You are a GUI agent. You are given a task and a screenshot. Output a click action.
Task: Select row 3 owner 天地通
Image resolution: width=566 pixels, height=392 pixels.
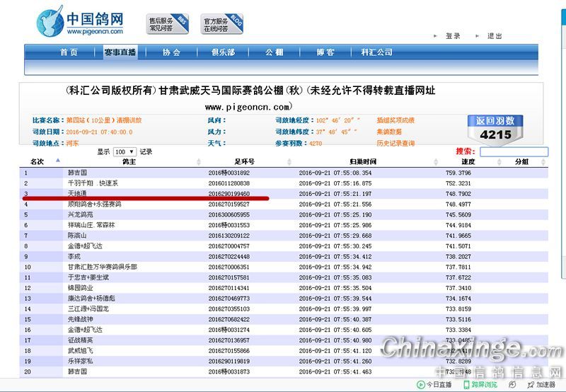pyautogui.click(x=77, y=192)
